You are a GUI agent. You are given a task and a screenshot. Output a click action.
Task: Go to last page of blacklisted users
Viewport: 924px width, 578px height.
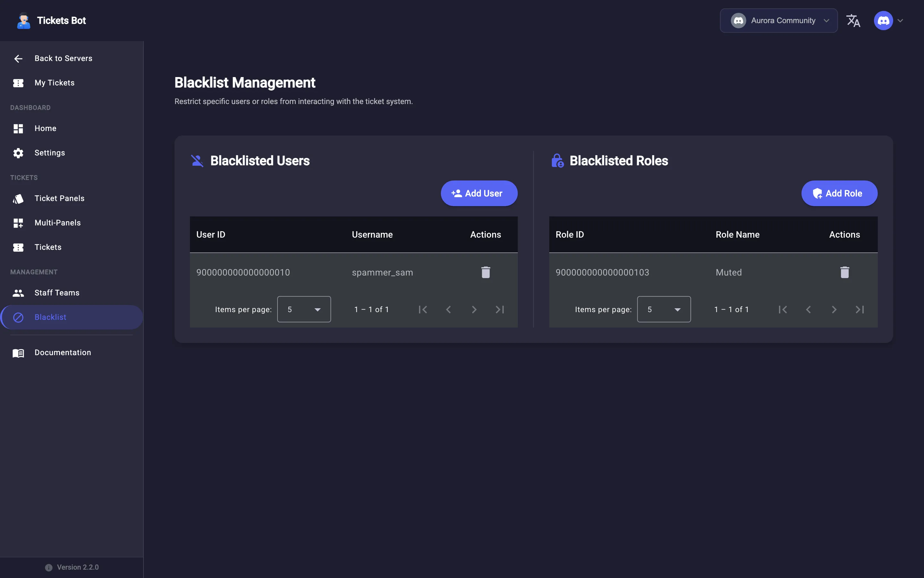[x=500, y=310]
